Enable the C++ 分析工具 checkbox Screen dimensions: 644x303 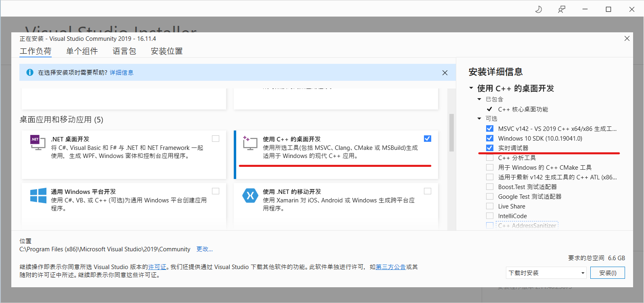tap(490, 158)
